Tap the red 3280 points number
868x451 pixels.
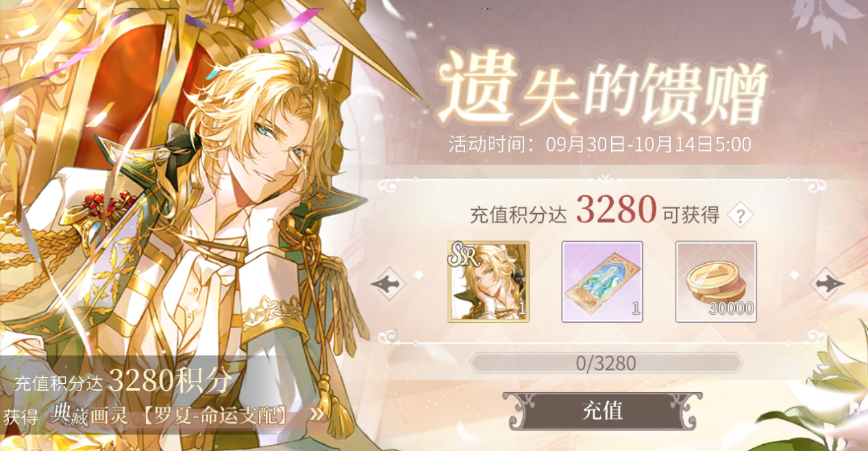[616, 210]
